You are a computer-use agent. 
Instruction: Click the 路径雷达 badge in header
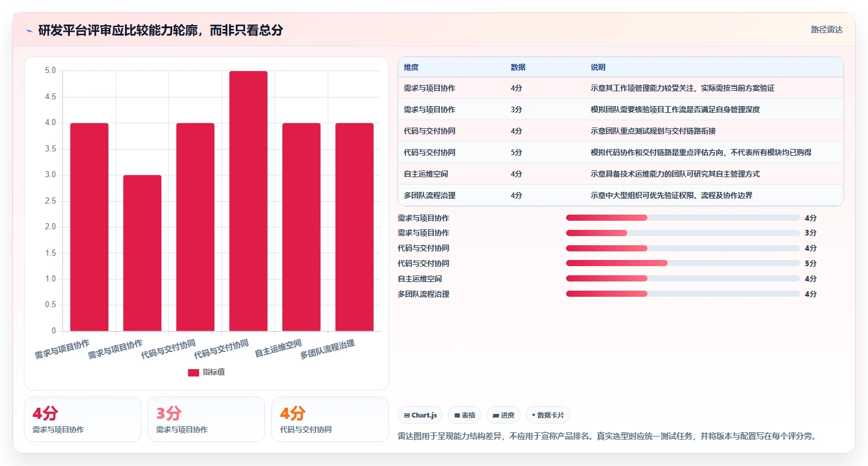tap(826, 29)
